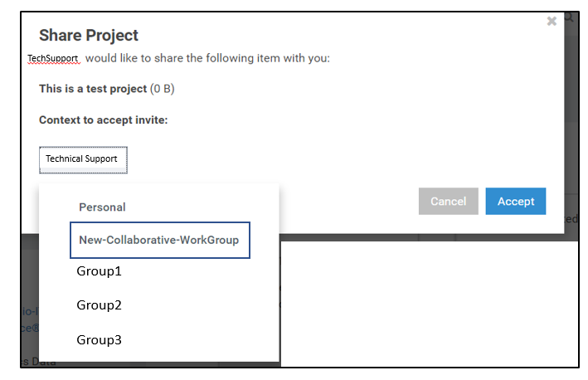Choose Group3 as the invite context
This screenshot has height=380, width=588.
coord(100,339)
